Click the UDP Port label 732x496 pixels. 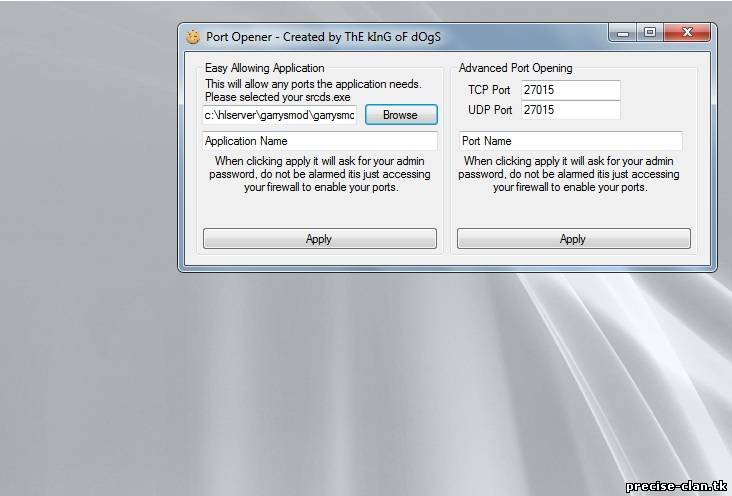tap(489, 110)
